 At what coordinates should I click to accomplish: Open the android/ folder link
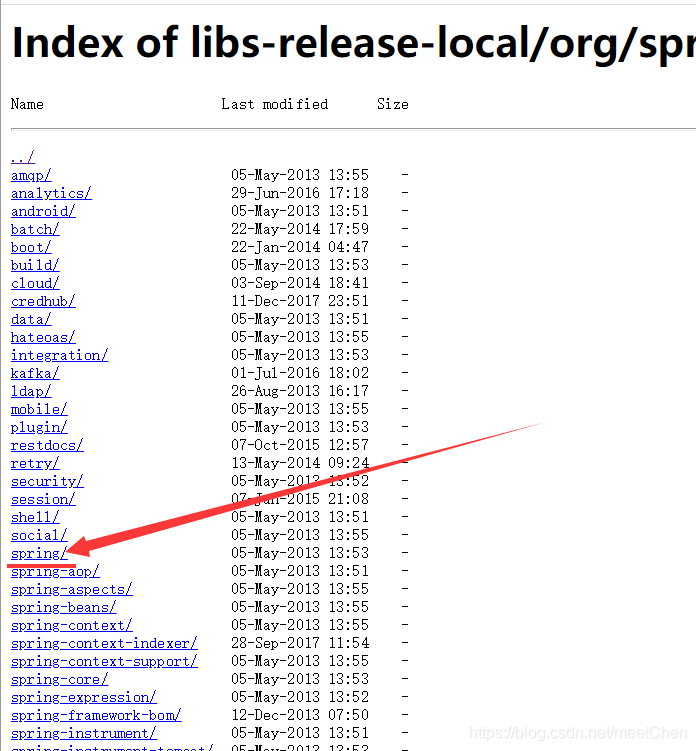pyautogui.click(x=43, y=211)
